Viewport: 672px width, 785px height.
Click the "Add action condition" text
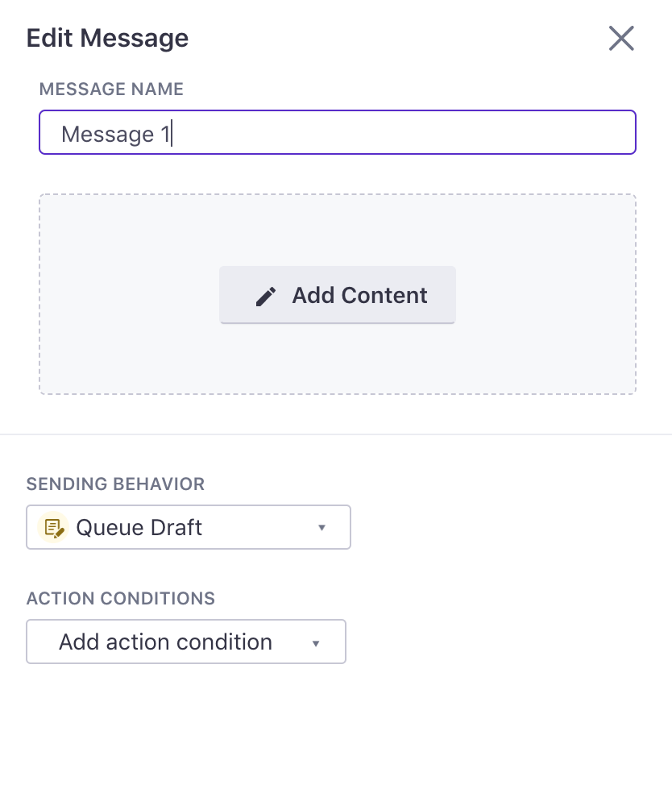(x=166, y=642)
